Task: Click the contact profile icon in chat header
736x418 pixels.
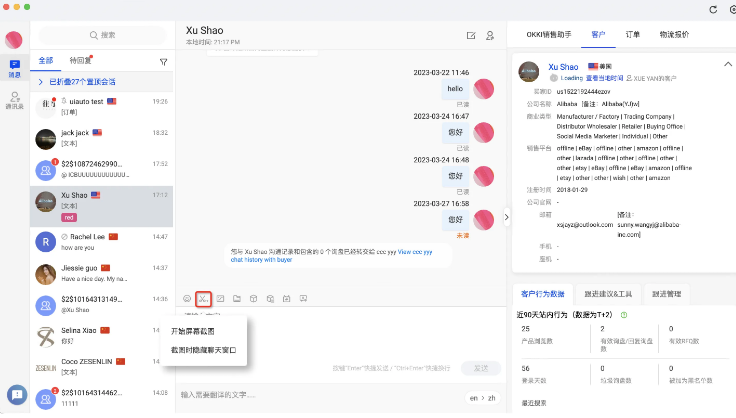Action: click(490, 35)
